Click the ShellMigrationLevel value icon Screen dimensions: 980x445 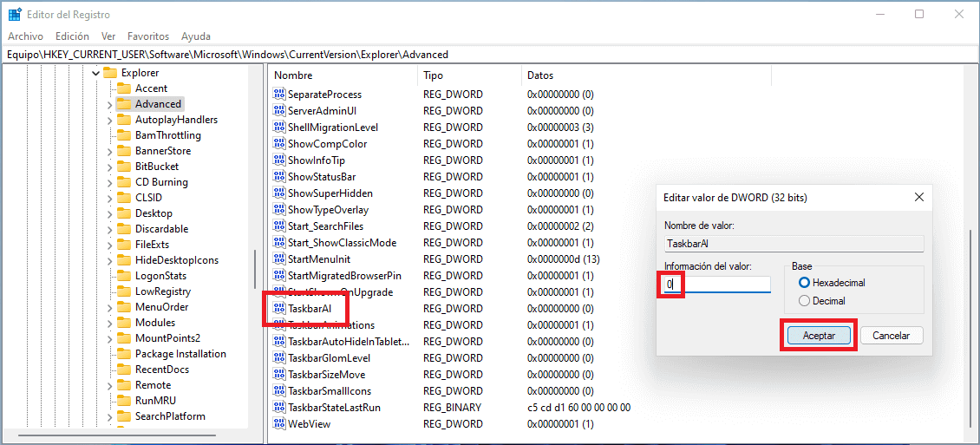click(x=278, y=127)
